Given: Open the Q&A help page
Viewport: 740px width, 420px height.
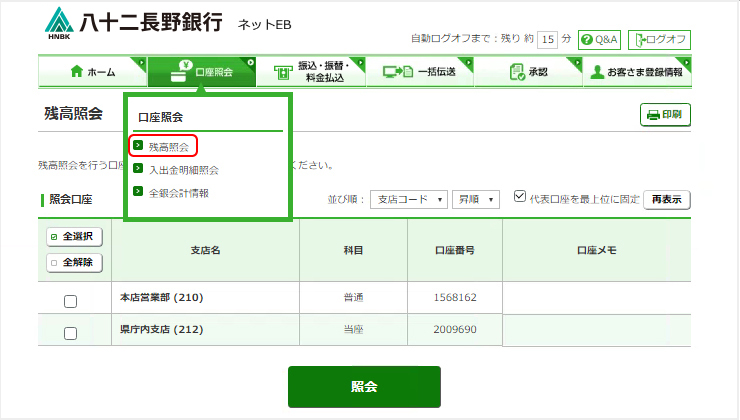Looking at the screenshot, I should (599, 40).
